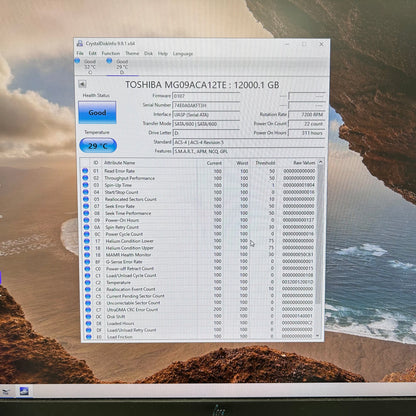Click the Drive Letter field showing D
The height and width of the screenshot is (416, 416).
(x=206, y=133)
